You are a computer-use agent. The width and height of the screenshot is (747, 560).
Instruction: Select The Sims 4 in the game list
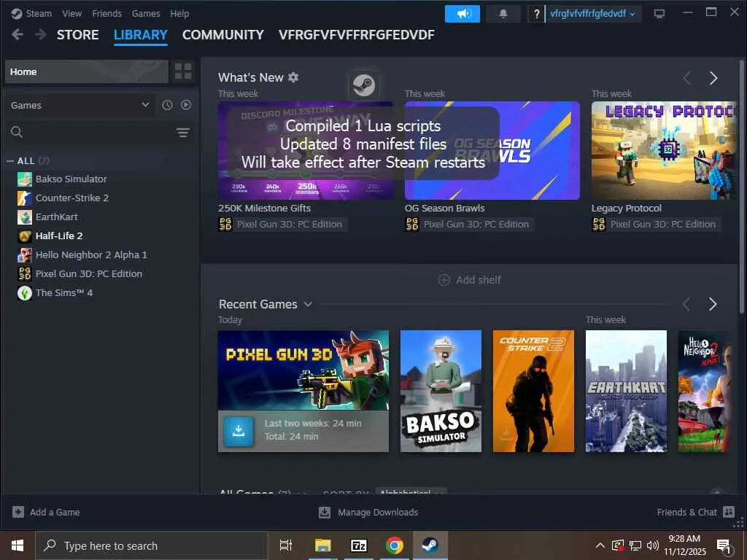(x=64, y=293)
